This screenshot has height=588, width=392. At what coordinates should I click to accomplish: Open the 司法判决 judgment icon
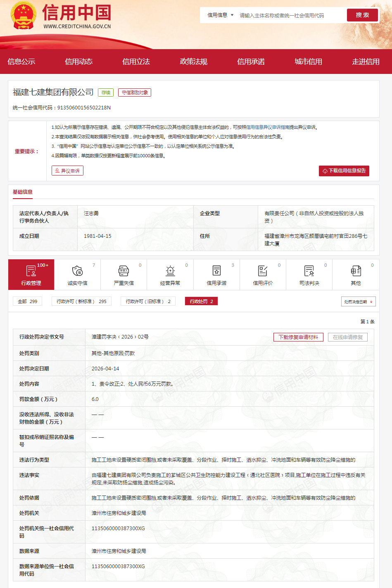click(x=309, y=271)
